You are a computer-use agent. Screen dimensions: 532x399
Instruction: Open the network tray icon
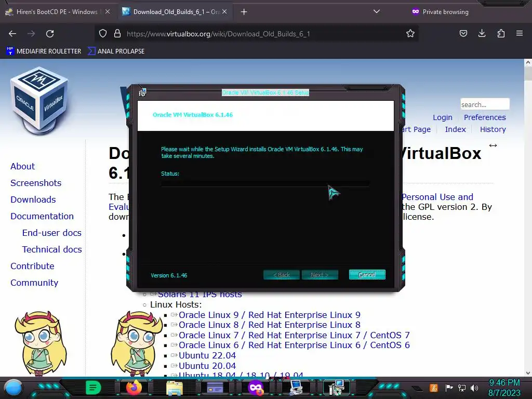click(x=462, y=388)
